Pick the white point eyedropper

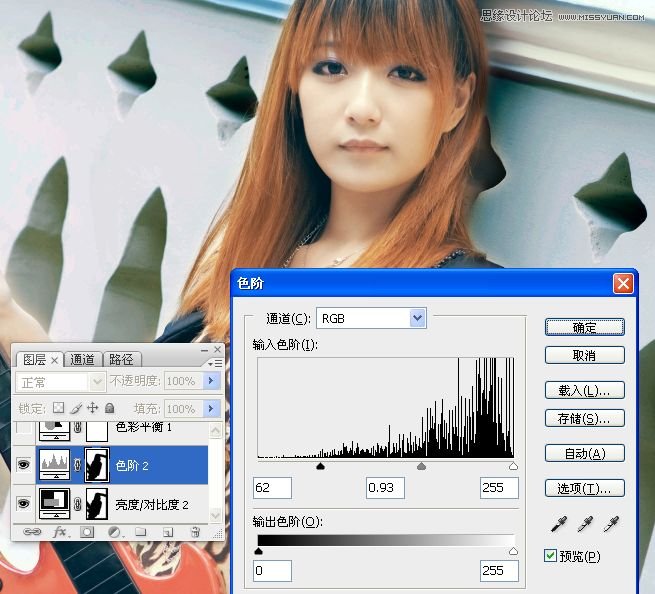click(611, 523)
